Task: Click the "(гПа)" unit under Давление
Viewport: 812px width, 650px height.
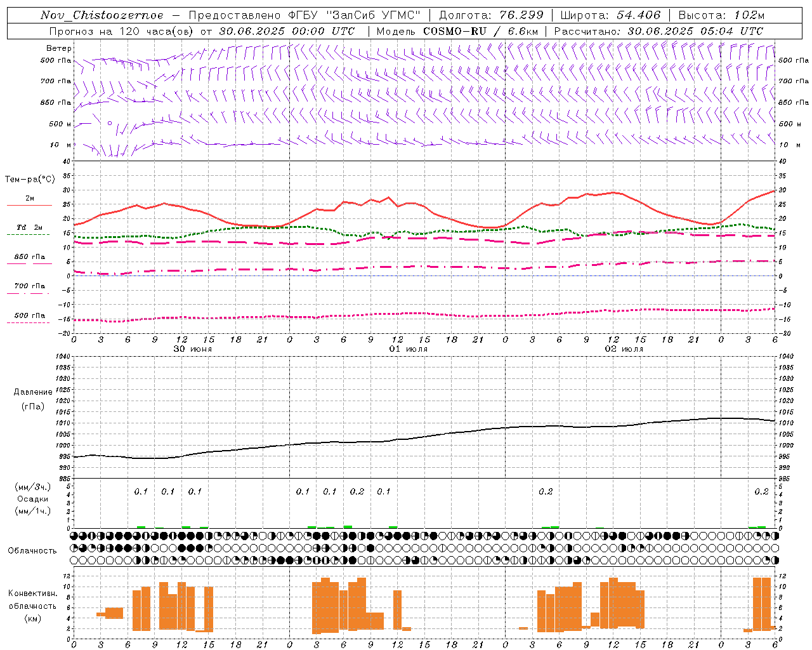Action: [33, 407]
